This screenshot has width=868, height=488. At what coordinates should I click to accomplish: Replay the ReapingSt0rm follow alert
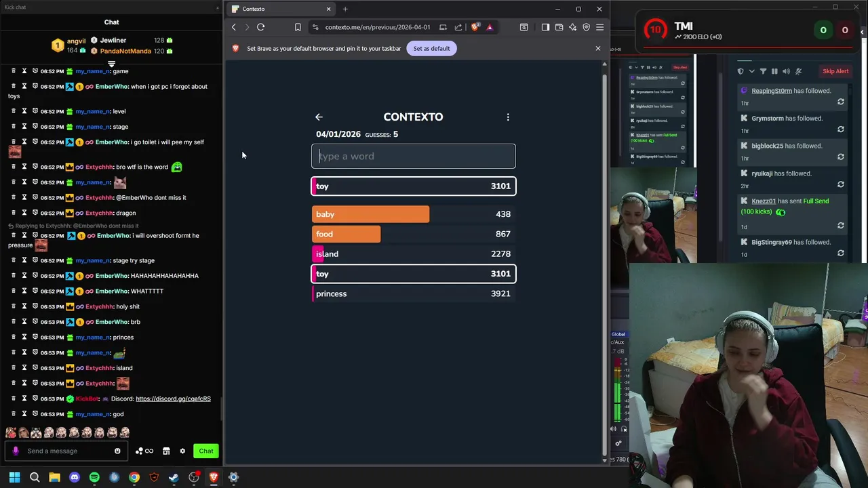(841, 102)
